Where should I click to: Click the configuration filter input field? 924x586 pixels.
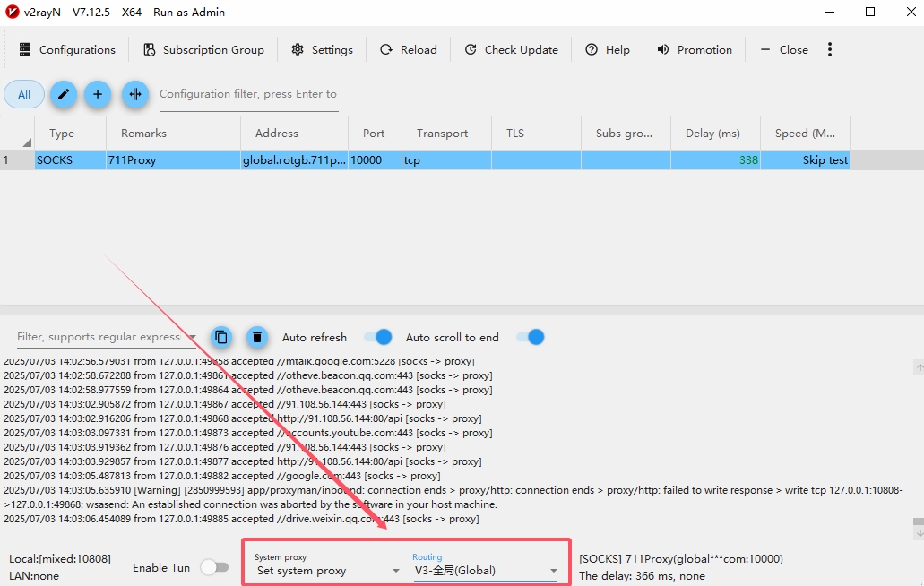(248, 94)
